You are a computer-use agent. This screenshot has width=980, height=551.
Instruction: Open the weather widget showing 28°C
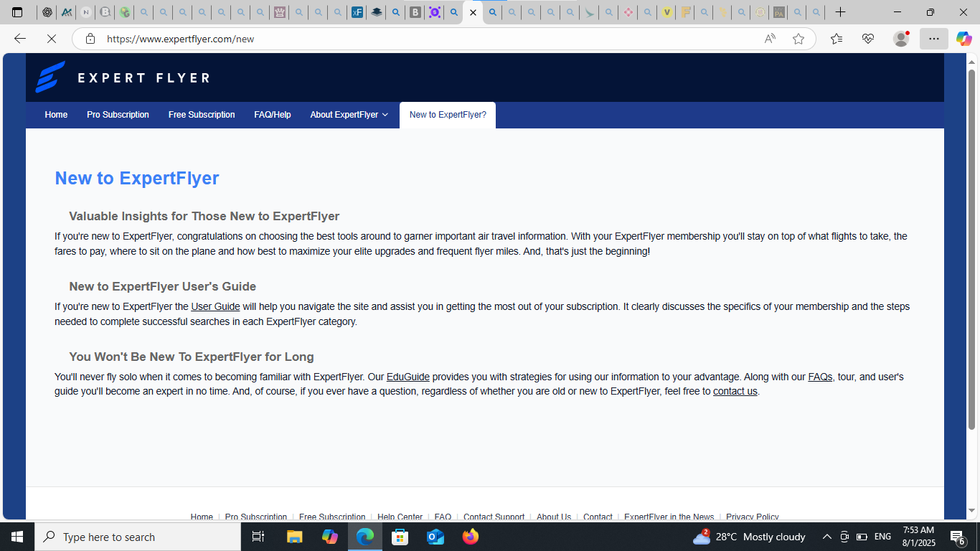tap(749, 537)
